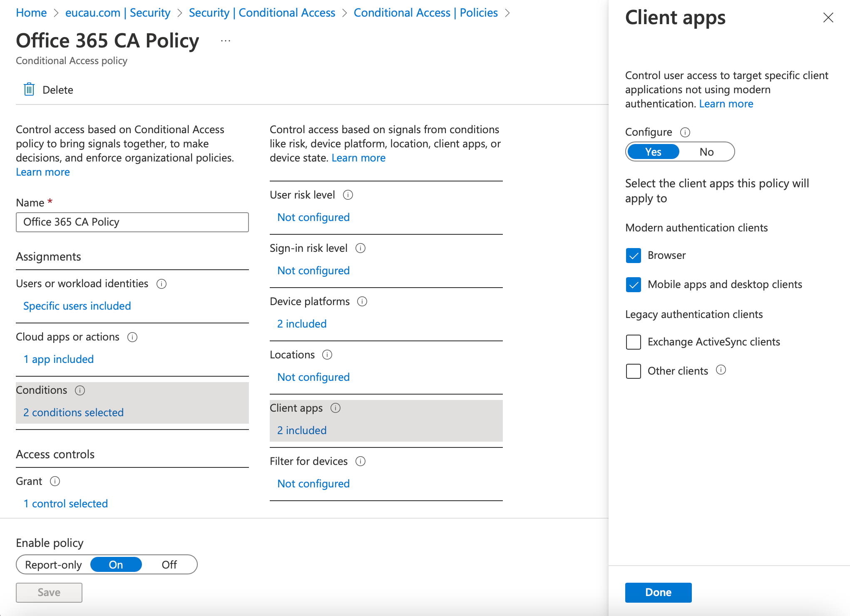Close the Client apps panel
Viewport: 850px width, 616px height.
[828, 17]
